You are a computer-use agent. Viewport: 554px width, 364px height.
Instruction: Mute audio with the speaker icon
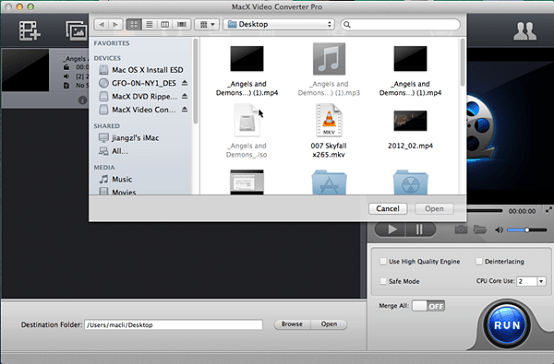tap(499, 230)
